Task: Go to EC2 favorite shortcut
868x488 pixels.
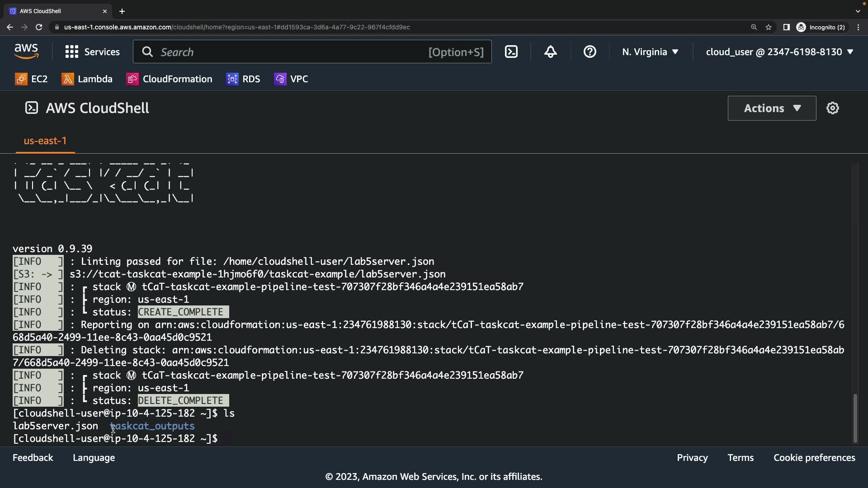Action: [x=31, y=79]
